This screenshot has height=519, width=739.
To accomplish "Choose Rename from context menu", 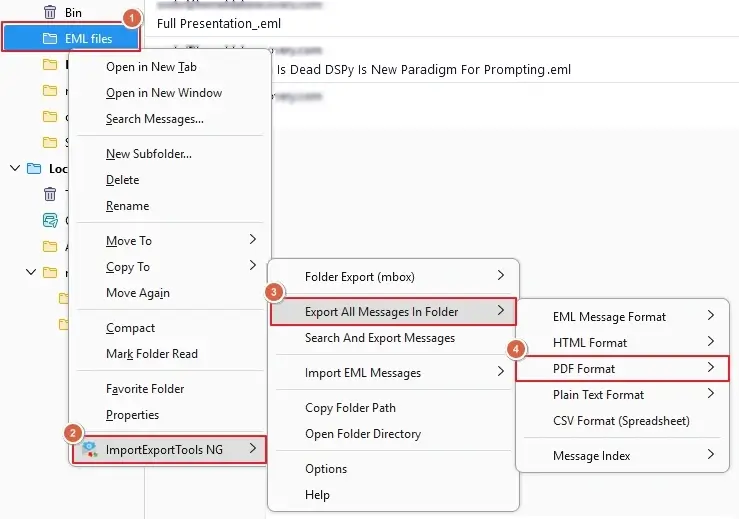I will coord(170,206).
